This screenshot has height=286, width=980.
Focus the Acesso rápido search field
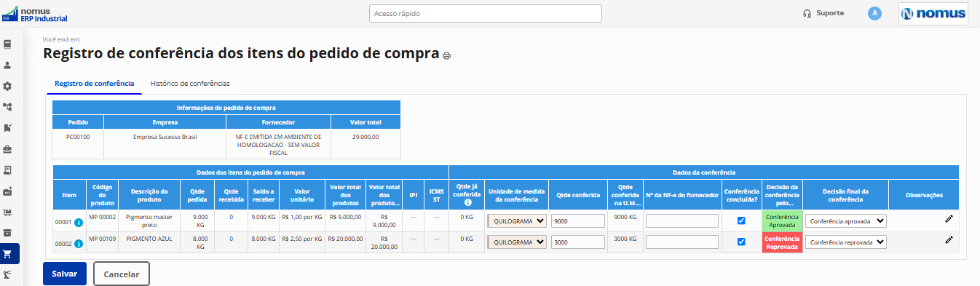[x=486, y=13]
